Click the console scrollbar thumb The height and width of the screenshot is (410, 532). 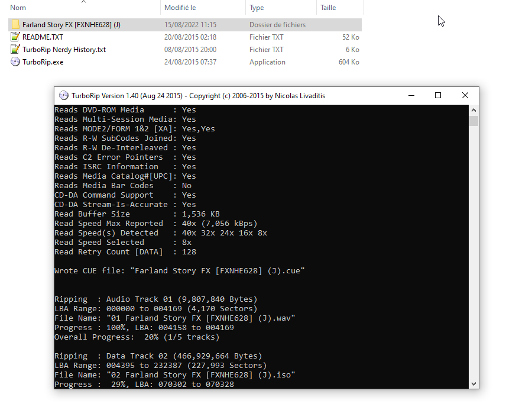click(x=473, y=121)
